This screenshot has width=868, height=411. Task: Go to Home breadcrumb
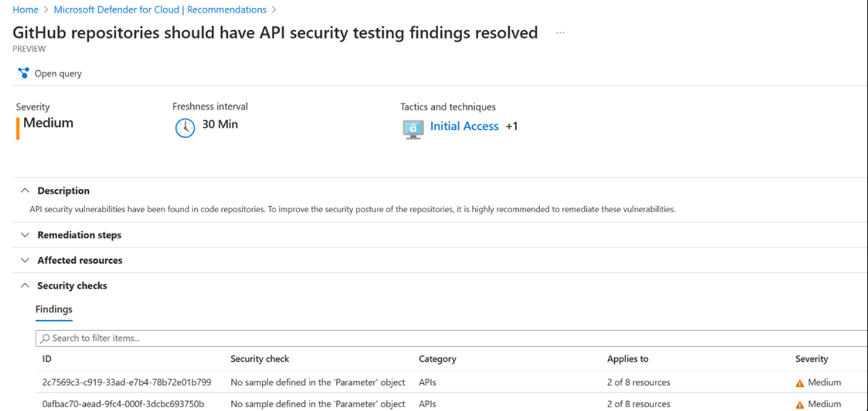coord(25,10)
